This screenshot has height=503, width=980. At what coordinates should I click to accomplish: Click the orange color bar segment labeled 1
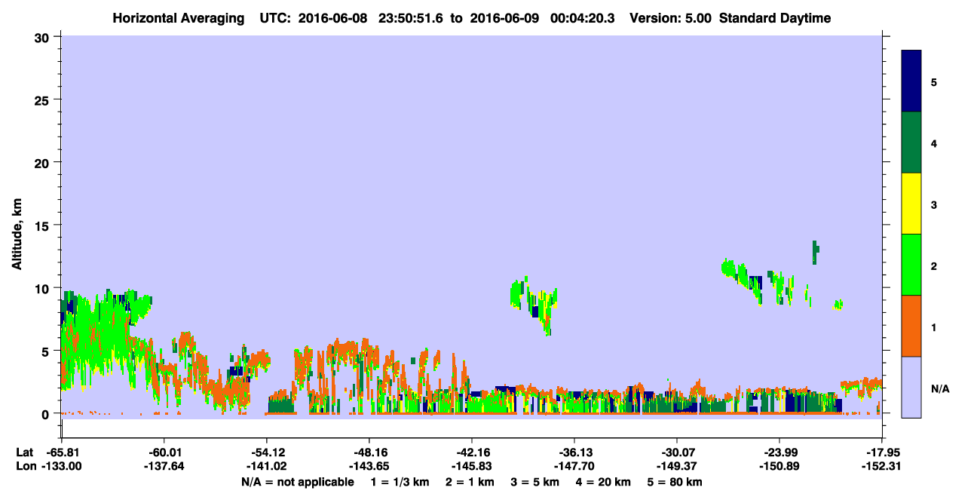pyautogui.click(x=911, y=326)
